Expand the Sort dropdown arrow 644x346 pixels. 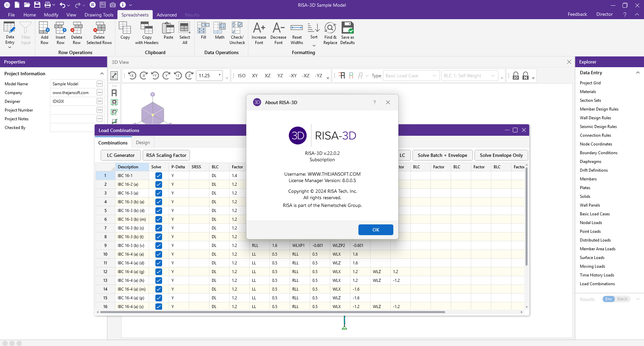[x=314, y=45]
